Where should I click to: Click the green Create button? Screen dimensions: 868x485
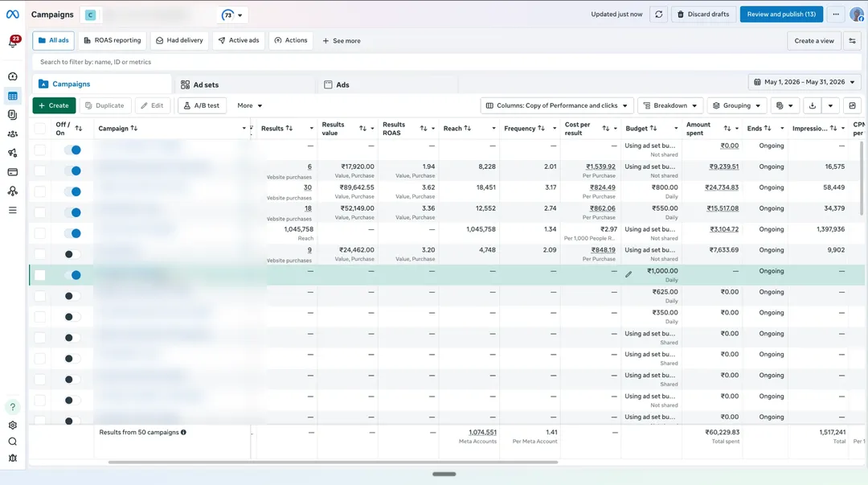tap(54, 105)
